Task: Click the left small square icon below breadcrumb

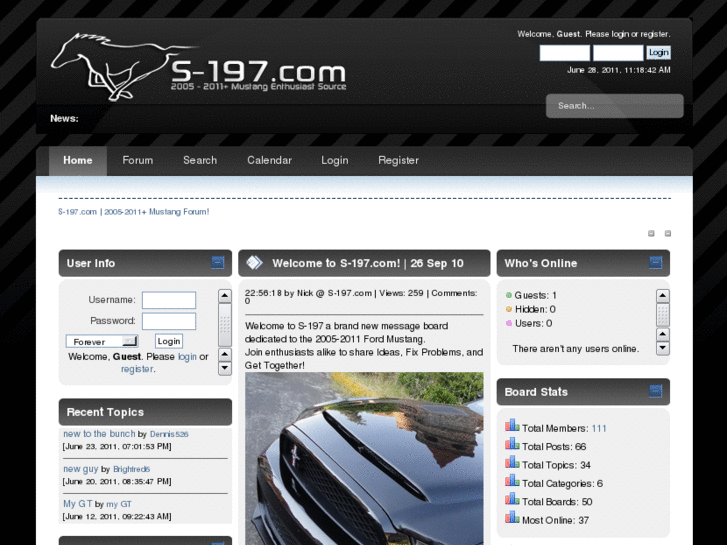Action: click(x=651, y=233)
